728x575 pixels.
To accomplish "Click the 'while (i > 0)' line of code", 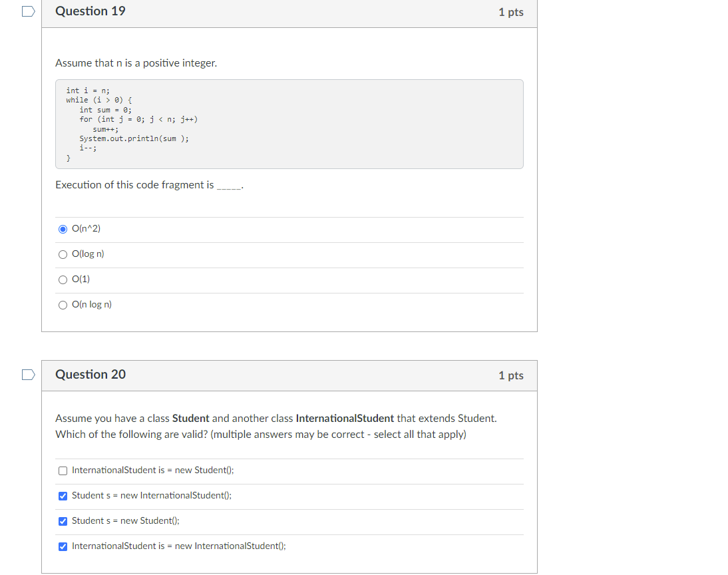I will point(98,100).
